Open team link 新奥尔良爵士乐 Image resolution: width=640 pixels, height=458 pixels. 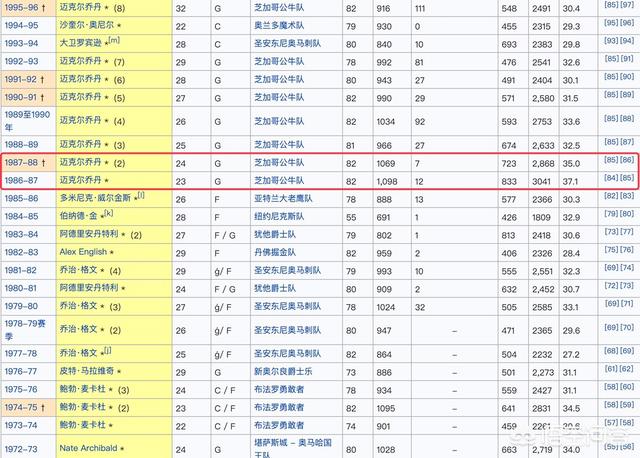[283, 371]
